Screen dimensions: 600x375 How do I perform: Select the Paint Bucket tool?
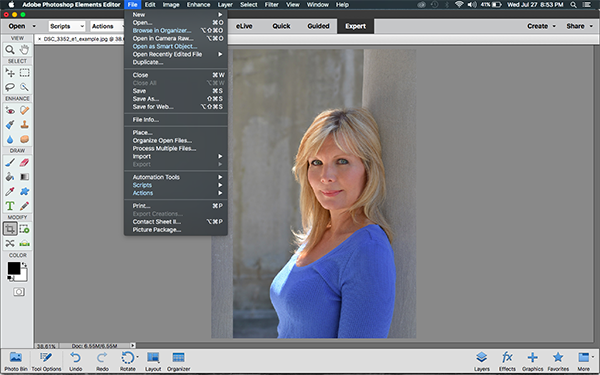click(10, 177)
